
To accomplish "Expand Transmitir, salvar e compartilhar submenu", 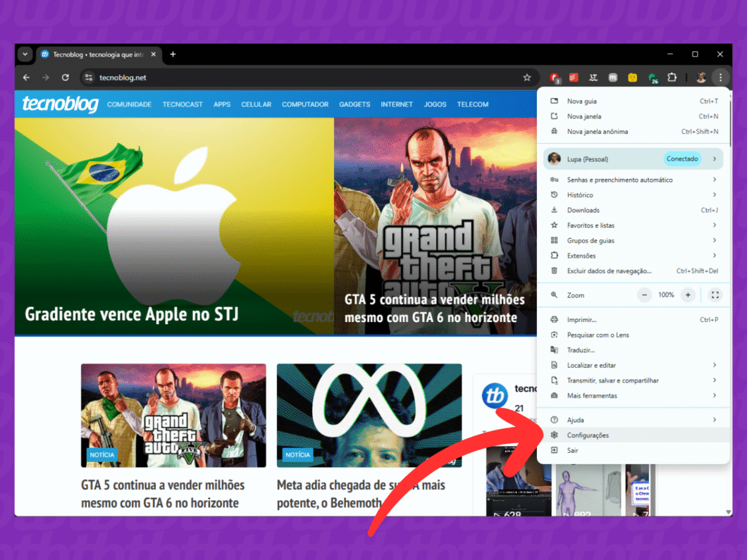I will point(634,380).
